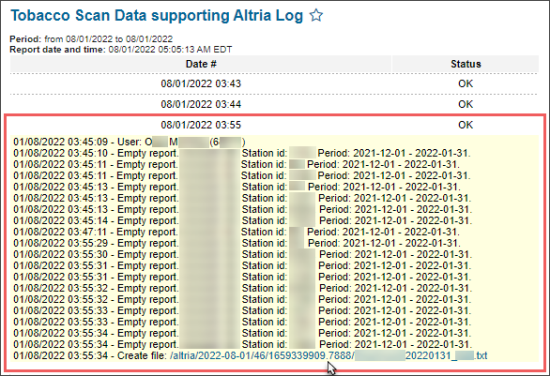Click the 08/01/2022 03:43 log row

point(274,84)
